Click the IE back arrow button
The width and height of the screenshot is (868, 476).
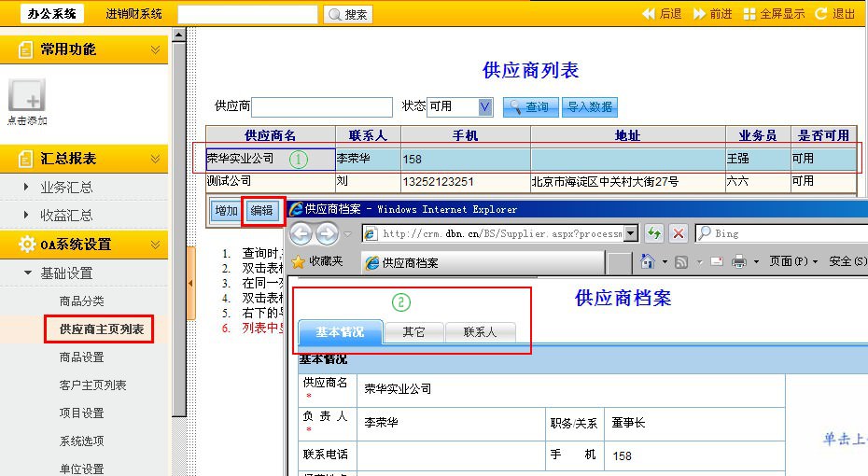(301, 233)
